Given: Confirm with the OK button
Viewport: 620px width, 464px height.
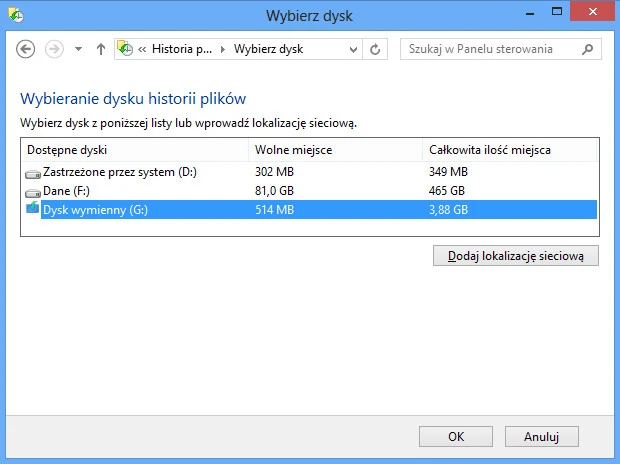Looking at the screenshot, I should [x=456, y=436].
